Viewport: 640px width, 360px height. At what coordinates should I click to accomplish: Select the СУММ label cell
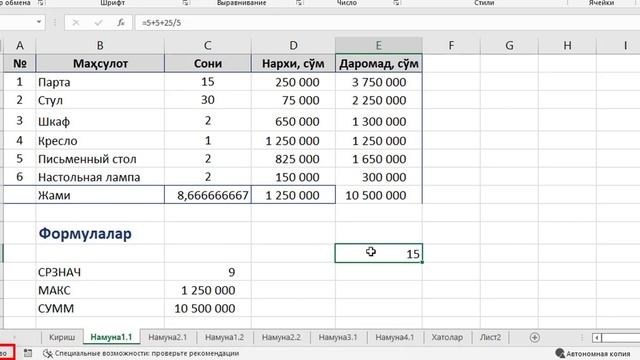click(x=100, y=308)
